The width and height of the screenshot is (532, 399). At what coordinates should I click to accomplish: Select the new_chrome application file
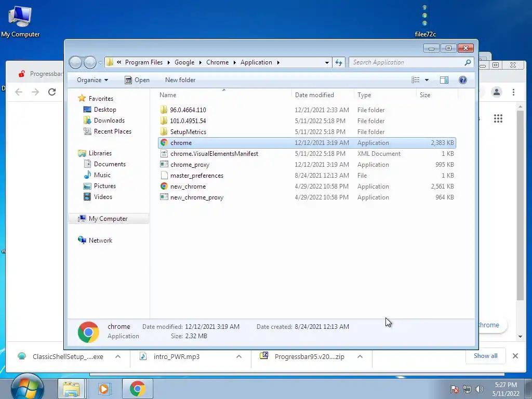(307, 187)
